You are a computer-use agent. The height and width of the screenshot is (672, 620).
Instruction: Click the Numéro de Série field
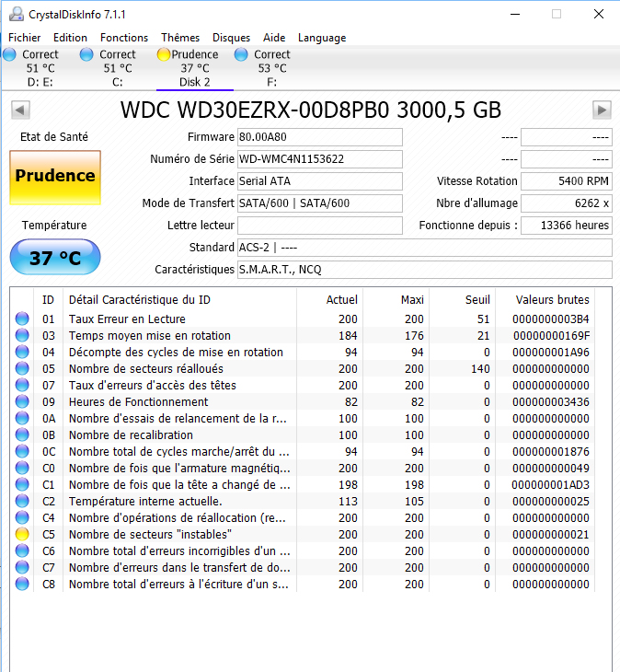[319, 159]
